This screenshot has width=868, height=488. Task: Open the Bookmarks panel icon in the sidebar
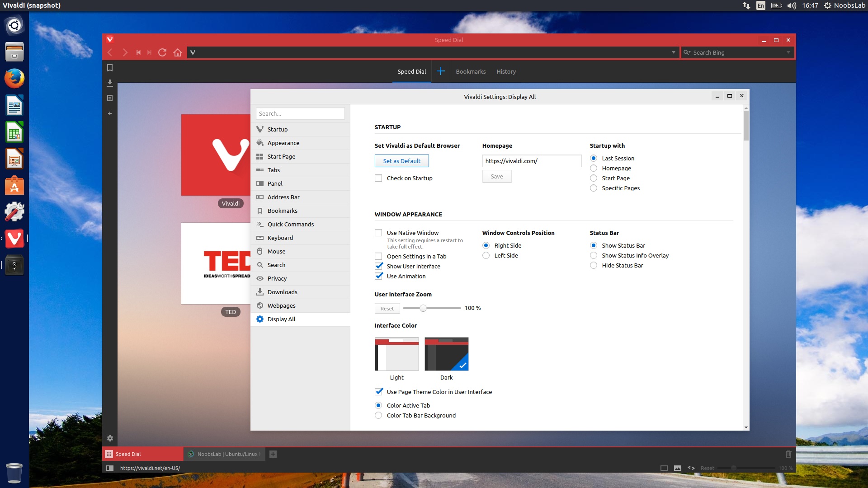[109, 68]
